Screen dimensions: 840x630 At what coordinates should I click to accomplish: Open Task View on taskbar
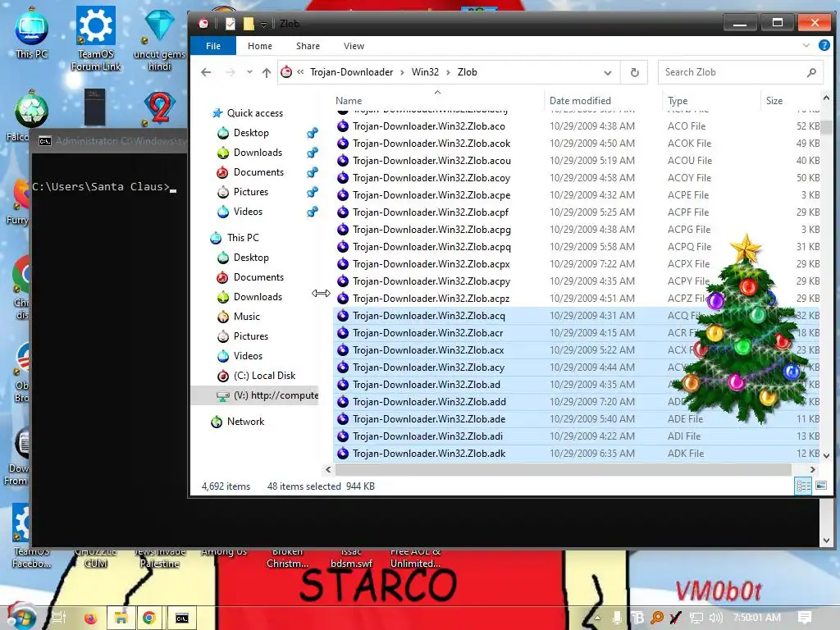coord(58,618)
